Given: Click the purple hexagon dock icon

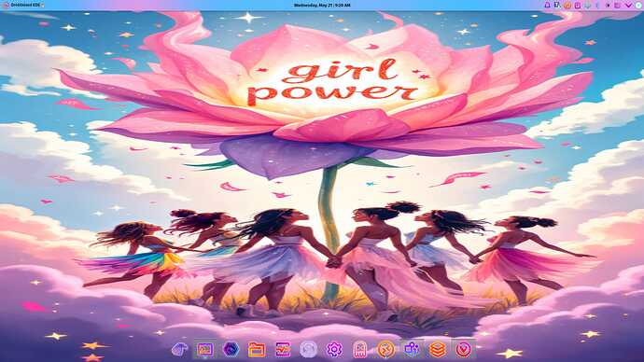Looking at the screenshot, I should pos(231,350).
